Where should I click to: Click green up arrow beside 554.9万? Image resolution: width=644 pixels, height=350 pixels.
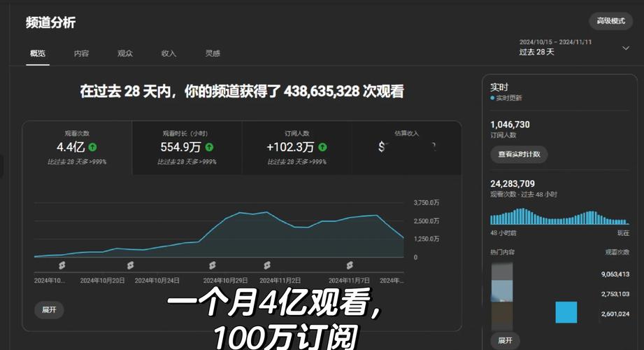click(x=210, y=147)
